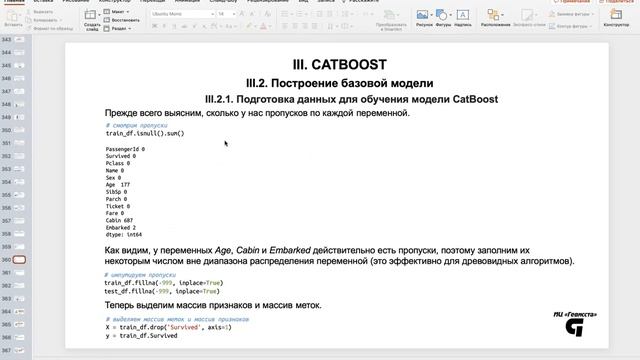Click Преобразовать в SmartArt
Screen dimensions: 640x360
point(391,20)
